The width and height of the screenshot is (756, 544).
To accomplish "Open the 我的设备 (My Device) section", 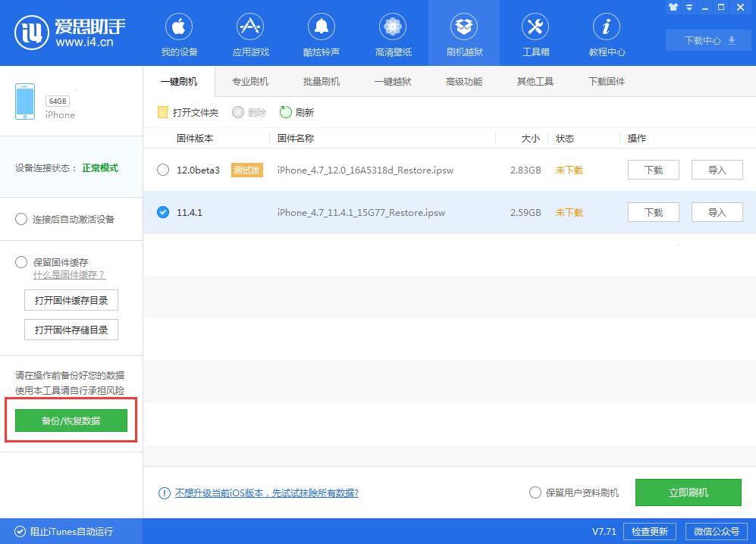I will [179, 33].
